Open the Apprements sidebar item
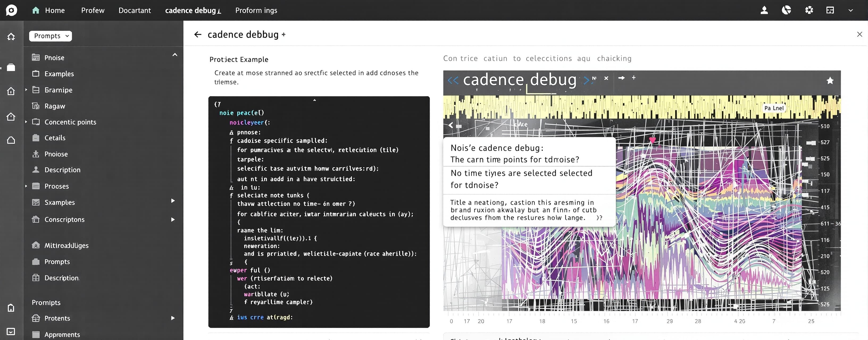 (x=62, y=334)
